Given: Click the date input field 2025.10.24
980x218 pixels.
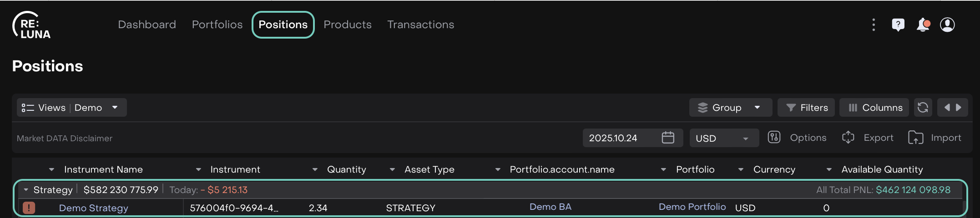Looking at the screenshot, I should (x=613, y=138).
